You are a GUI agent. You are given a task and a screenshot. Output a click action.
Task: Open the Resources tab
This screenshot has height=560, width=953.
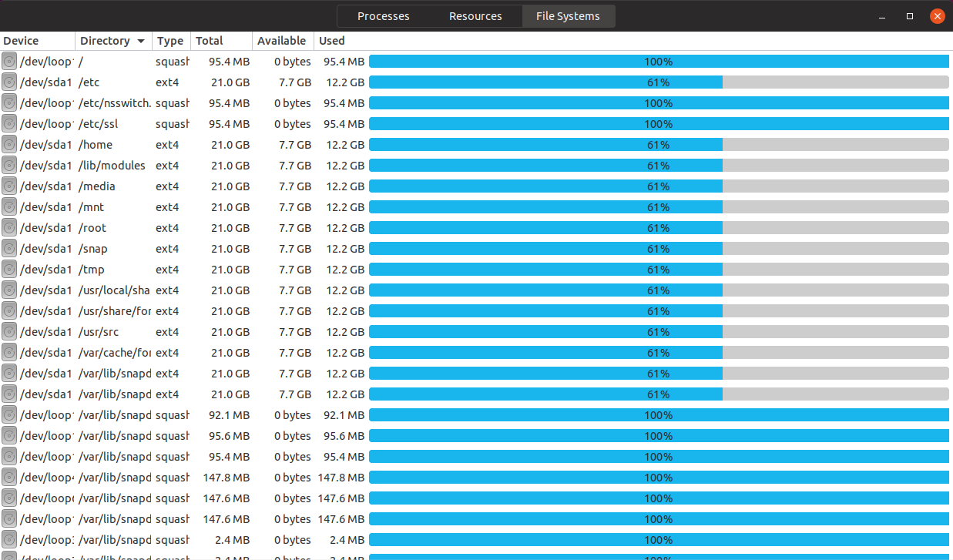[475, 16]
